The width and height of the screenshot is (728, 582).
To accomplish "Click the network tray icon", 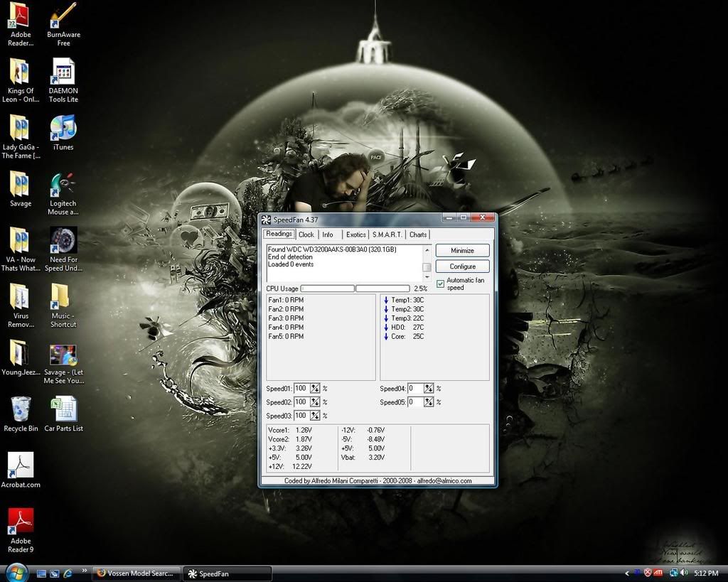I will [x=673, y=573].
